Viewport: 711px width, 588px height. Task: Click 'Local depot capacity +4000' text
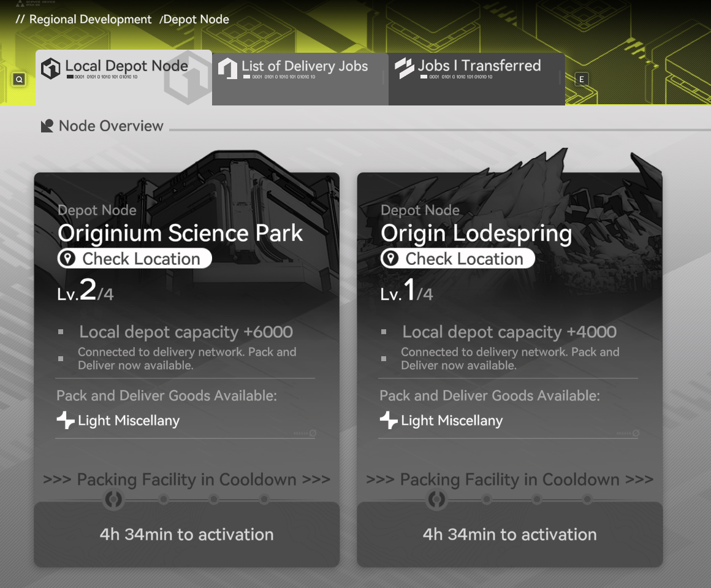(x=509, y=332)
